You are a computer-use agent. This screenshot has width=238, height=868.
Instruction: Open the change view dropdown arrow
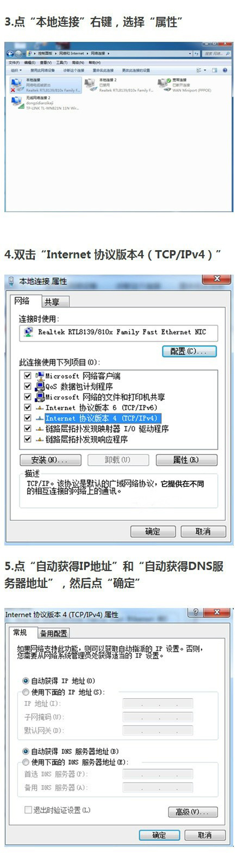coord(205,70)
